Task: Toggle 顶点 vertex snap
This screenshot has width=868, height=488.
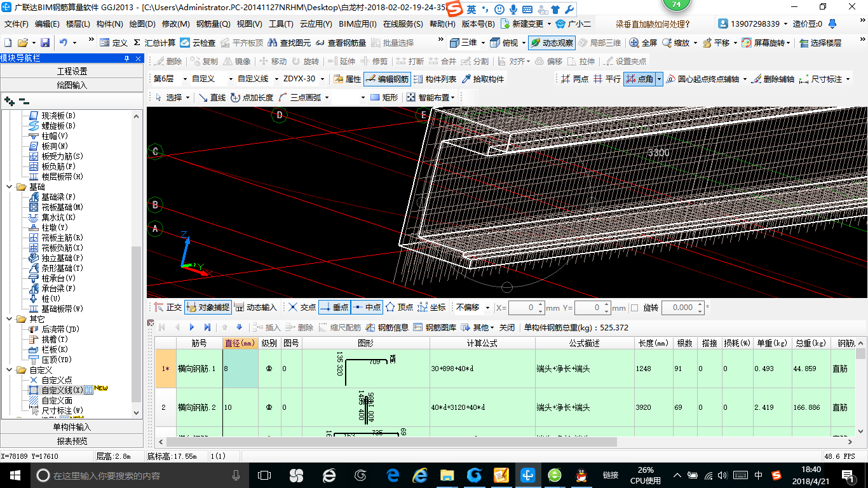Action: tap(399, 307)
